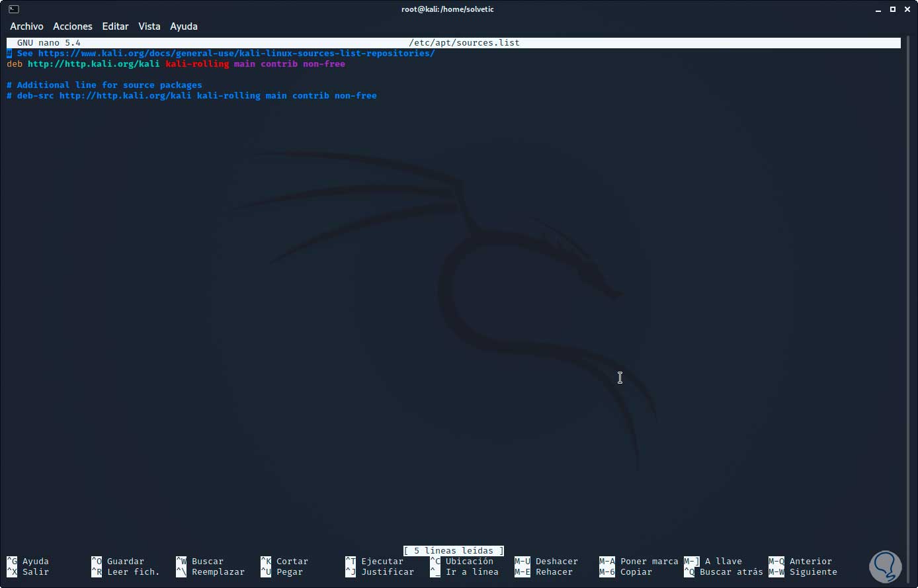Image resolution: width=918 pixels, height=588 pixels.
Task: Open the Editar menu
Action: [x=115, y=26]
